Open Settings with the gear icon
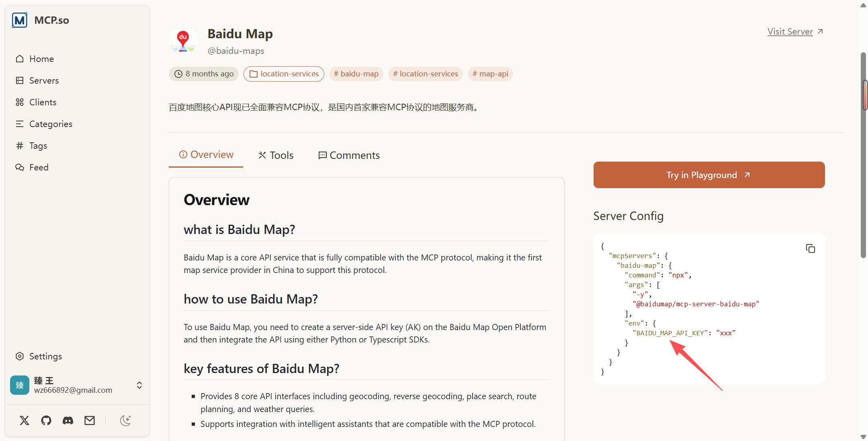Image resolution: width=868 pixels, height=441 pixels. (39, 356)
